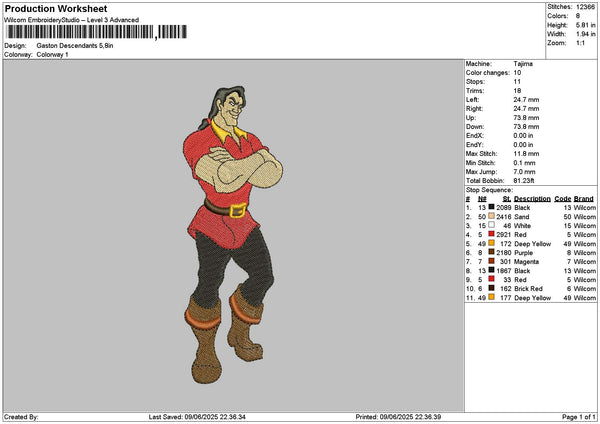
Task: Select the 'White' description in row 3
Action: [x=522, y=226]
